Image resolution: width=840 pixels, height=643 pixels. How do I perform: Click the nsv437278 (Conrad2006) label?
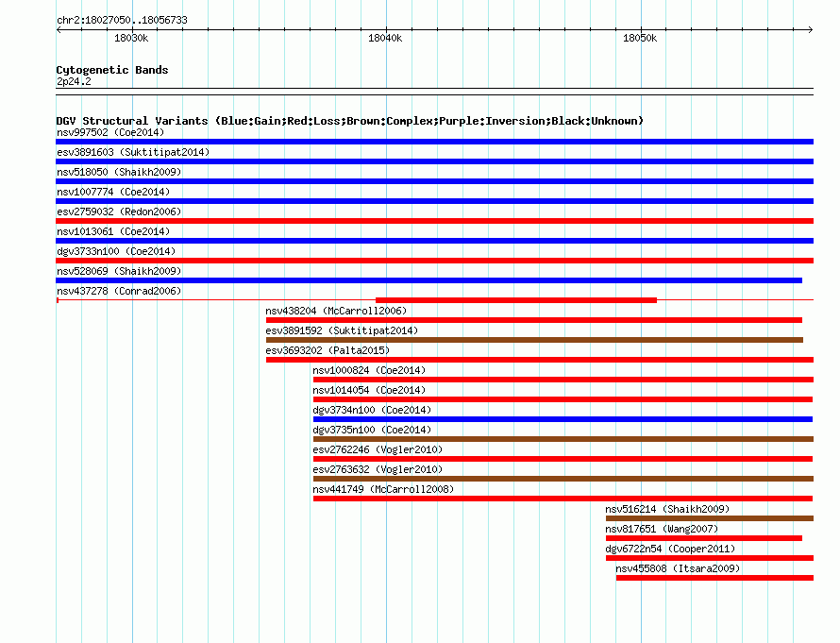(x=119, y=291)
